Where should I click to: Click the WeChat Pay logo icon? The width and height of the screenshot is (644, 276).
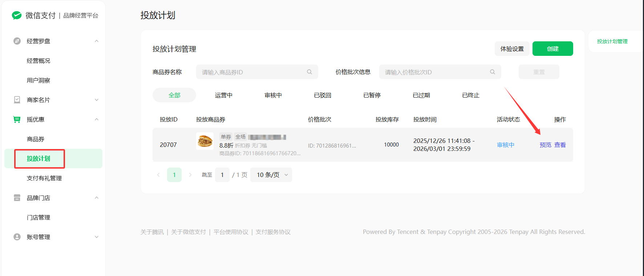17,15
